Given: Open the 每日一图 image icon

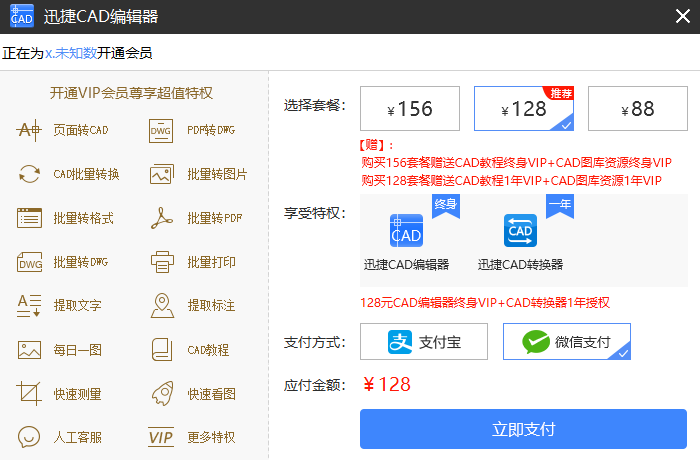Looking at the screenshot, I should pyautogui.click(x=29, y=350).
